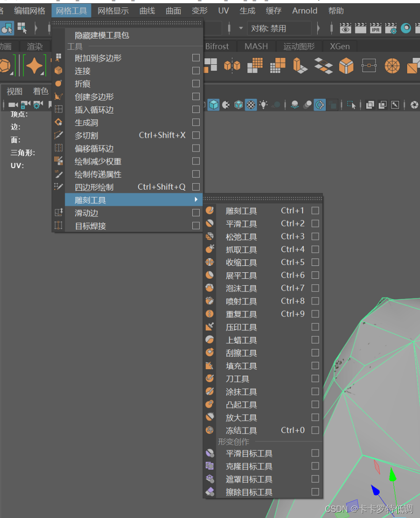This screenshot has height=518, width=420.
Task: Open options box for 目标焊接
Action: (x=196, y=225)
